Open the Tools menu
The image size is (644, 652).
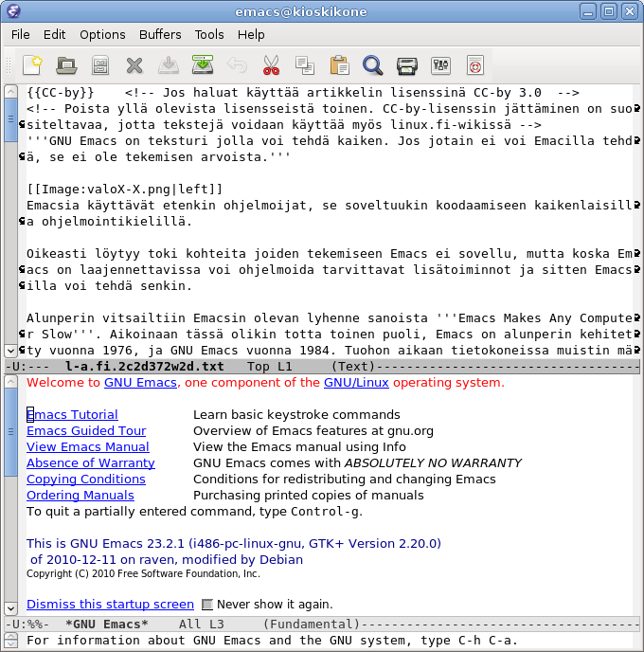[x=209, y=34]
